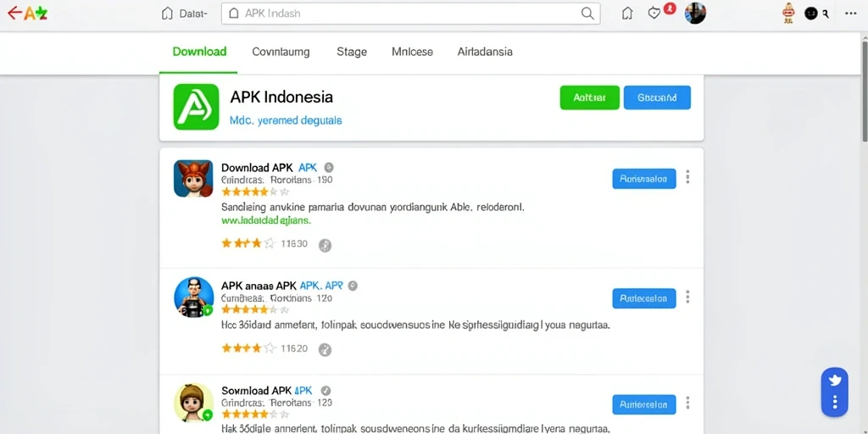Open the more options dots for Sowmload APK

point(687,403)
